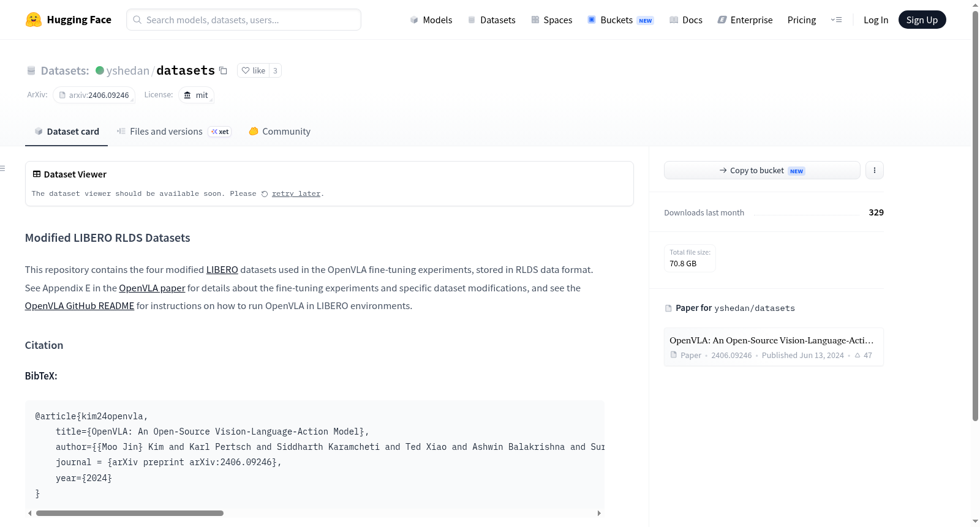Open Buckets in top navigation
980x527 pixels.
[620, 20]
